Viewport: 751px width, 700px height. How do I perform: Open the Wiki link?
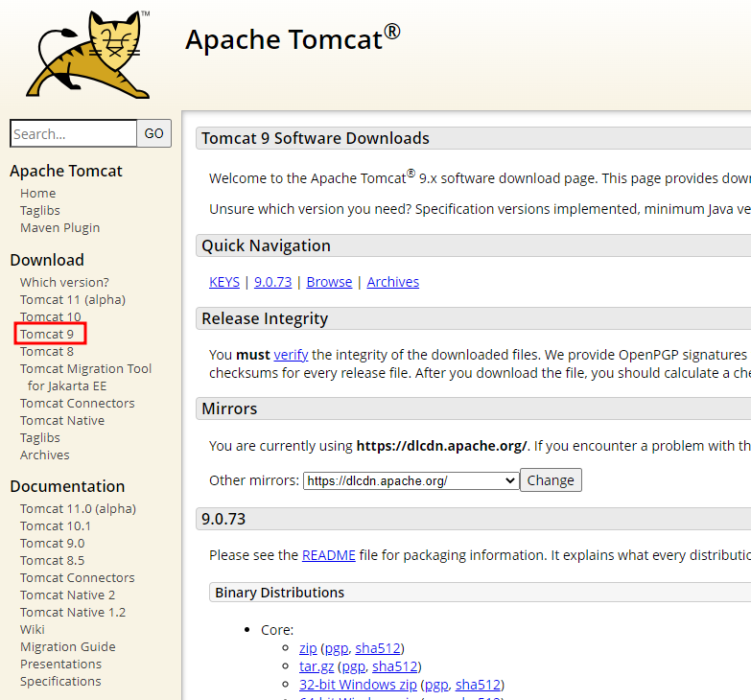click(32, 629)
